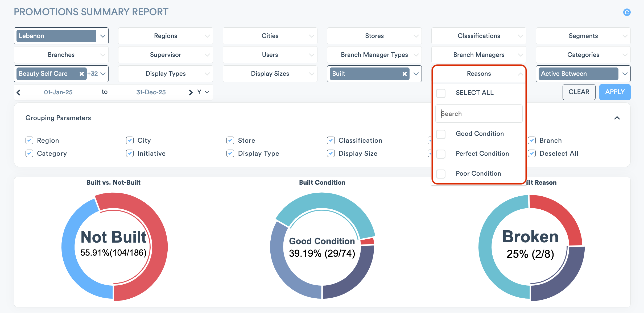Open the Lebanon country dropdown arrow
Viewport: 644px width, 313px height.
(103, 36)
